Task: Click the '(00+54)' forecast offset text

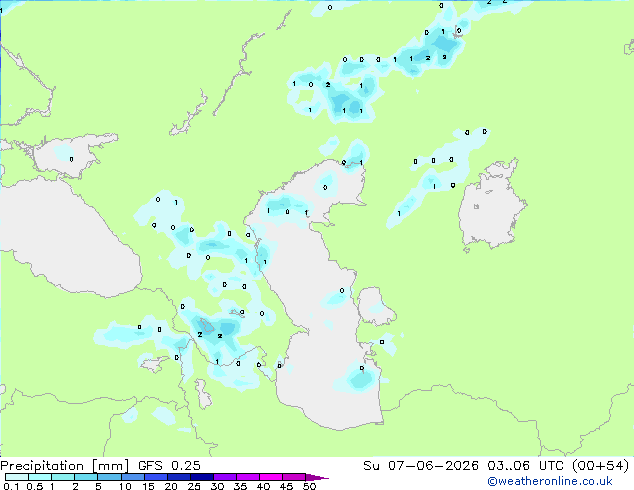Action: click(600, 466)
